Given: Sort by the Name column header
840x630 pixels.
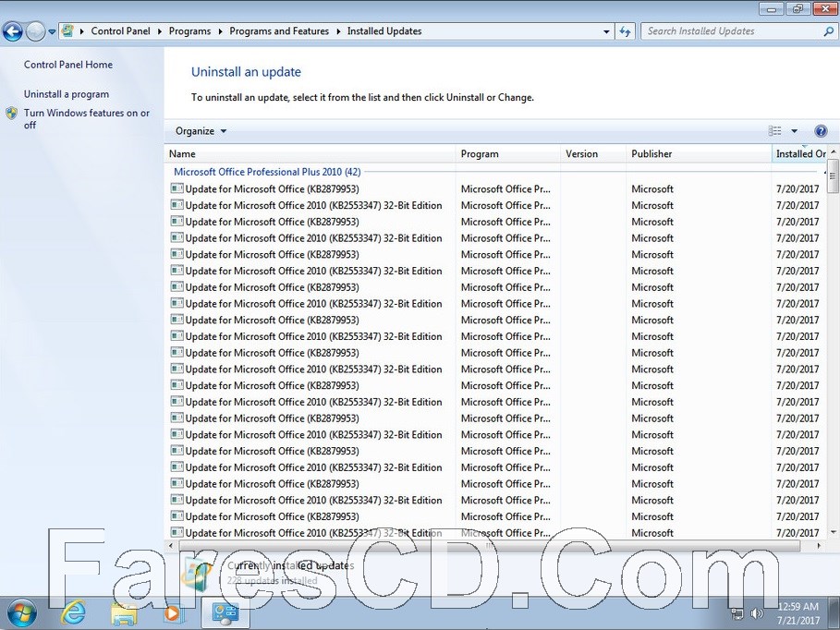Looking at the screenshot, I should coord(310,153).
